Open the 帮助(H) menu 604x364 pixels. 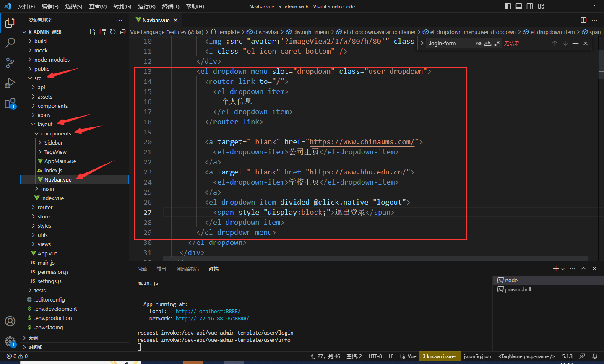pos(195,6)
